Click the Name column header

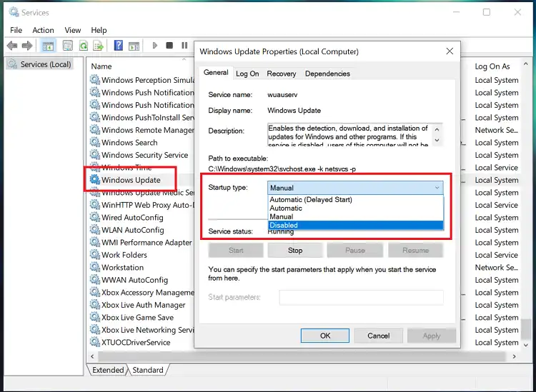(x=101, y=66)
